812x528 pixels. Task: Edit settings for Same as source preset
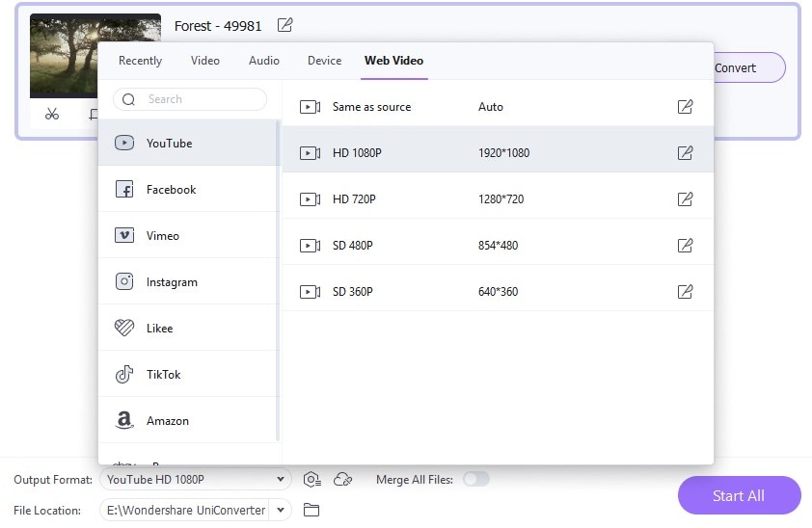[x=685, y=107]
